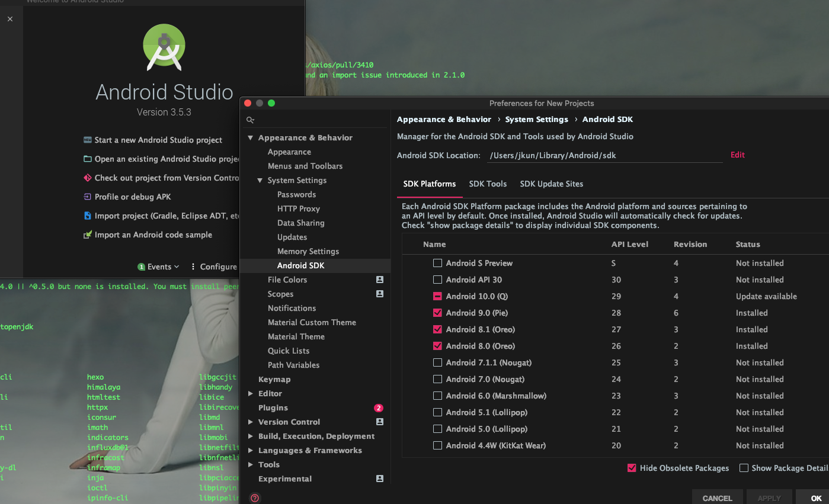Click the File Colors project-level icon
Viewport: 829px width, 504px height.
coord(380,280)
